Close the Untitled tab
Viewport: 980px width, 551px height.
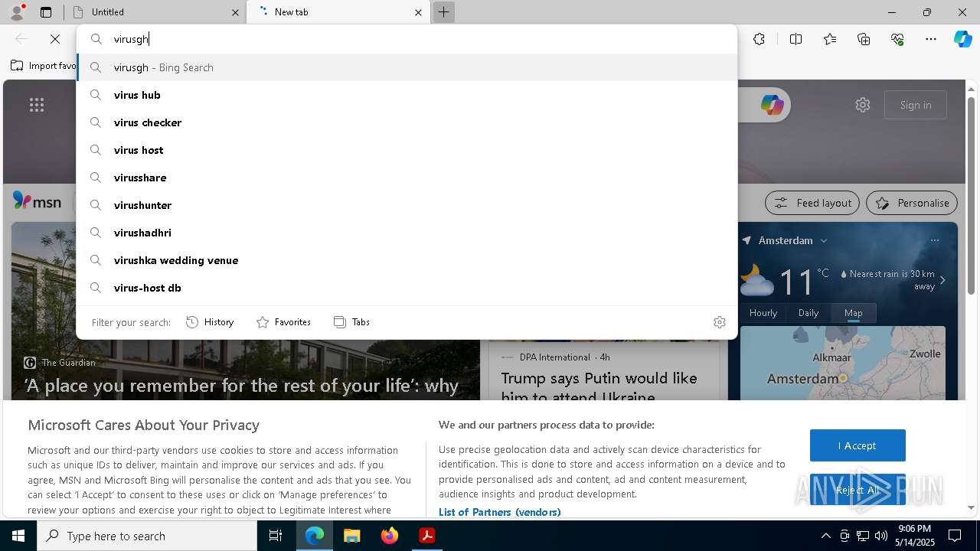tap(235, 12)
